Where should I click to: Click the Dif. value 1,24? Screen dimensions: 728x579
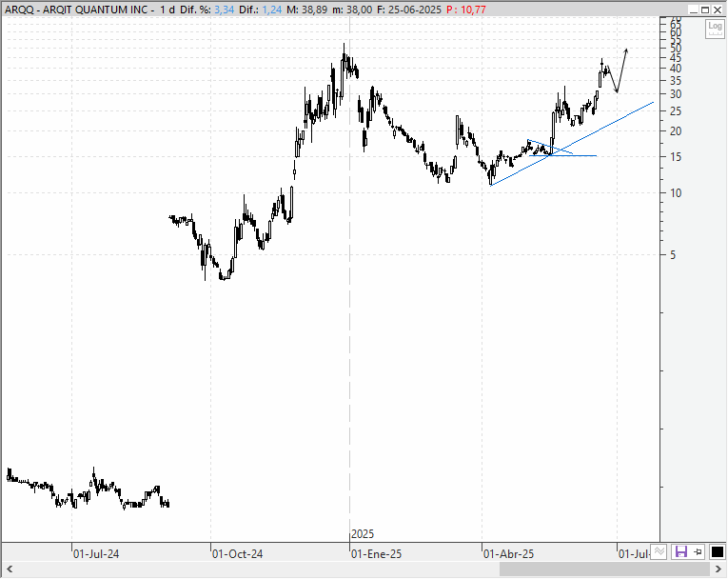(x=271, y=10)
